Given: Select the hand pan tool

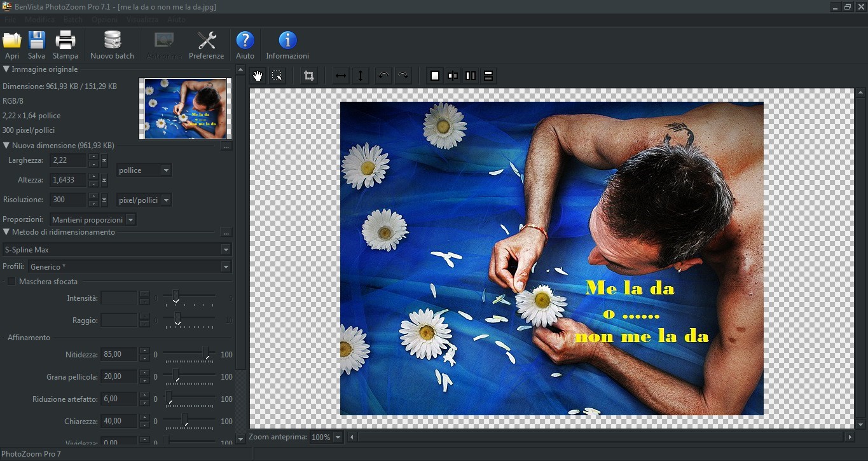Looking at the screenshot, I should point(258,76).
